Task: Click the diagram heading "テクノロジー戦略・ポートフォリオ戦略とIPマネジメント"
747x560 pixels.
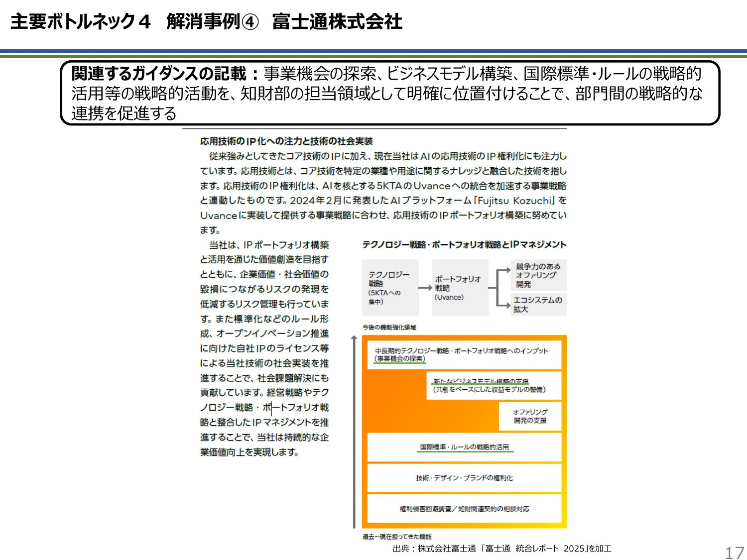Action: pos(464,245)
